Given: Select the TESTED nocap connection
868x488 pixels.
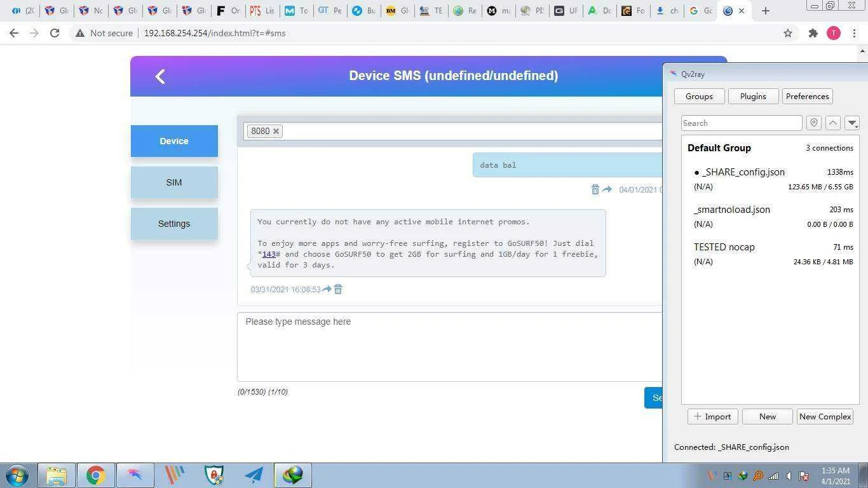Looking at the screenshot, I should 770,254.
